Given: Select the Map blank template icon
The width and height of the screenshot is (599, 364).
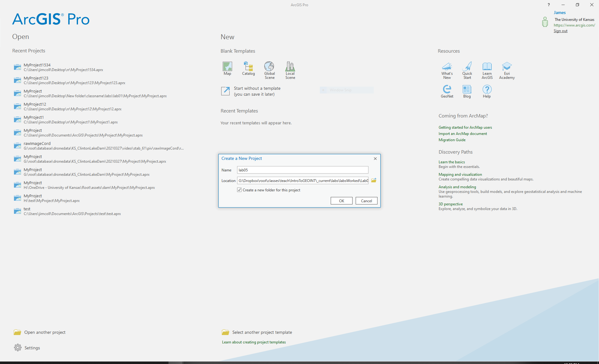Looking at the screenshot, I should pyautogui.click(x=227, y=66).
